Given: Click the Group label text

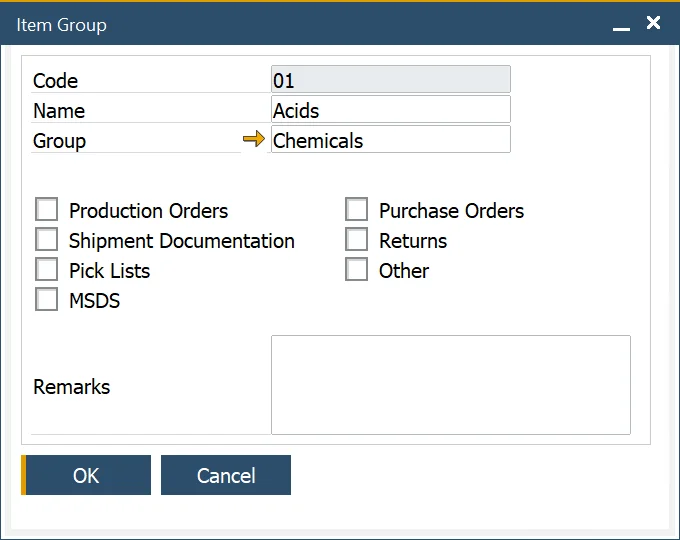Looking at the screenshot, I should coord(60,141).
